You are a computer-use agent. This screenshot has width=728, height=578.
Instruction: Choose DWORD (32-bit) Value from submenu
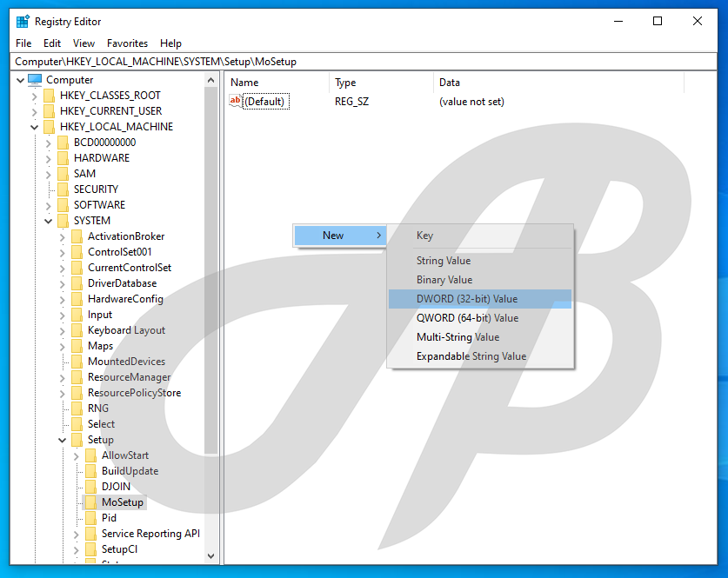[x=480, y=299]
